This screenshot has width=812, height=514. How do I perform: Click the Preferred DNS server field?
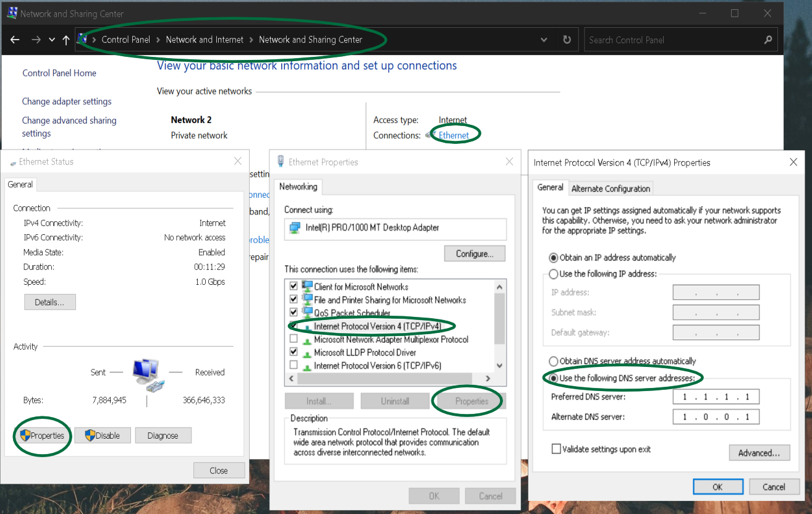(x=716, y=397)
